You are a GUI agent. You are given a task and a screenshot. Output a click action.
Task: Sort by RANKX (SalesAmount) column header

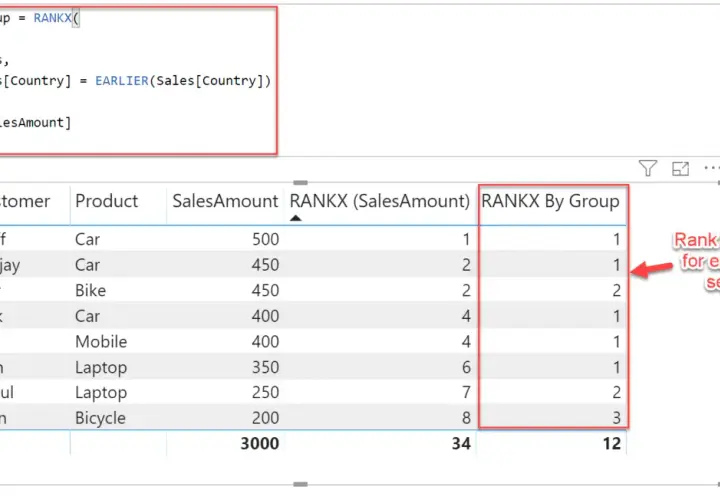380,201
